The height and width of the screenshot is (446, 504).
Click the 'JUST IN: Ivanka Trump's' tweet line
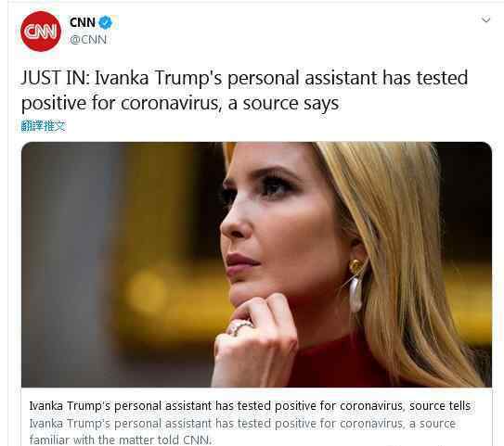click(x=244, y=78)
